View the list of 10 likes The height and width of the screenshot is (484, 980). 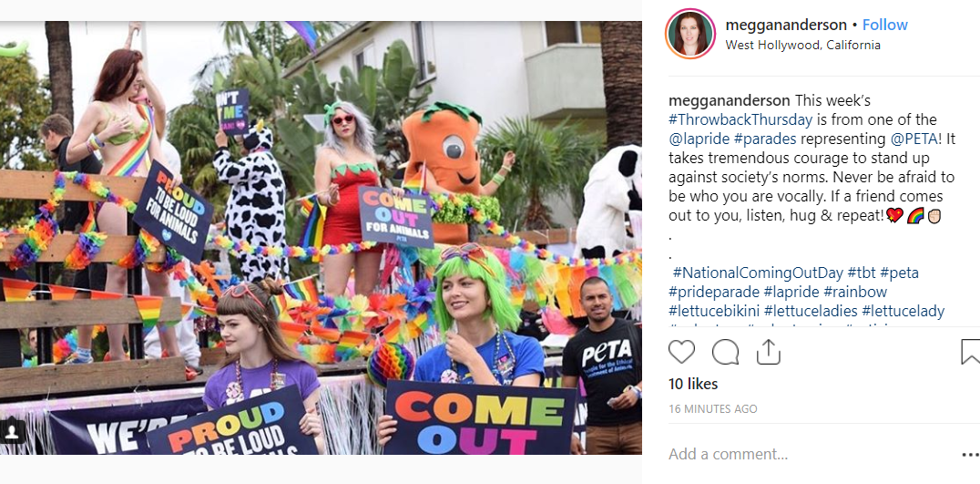(693, 384)
